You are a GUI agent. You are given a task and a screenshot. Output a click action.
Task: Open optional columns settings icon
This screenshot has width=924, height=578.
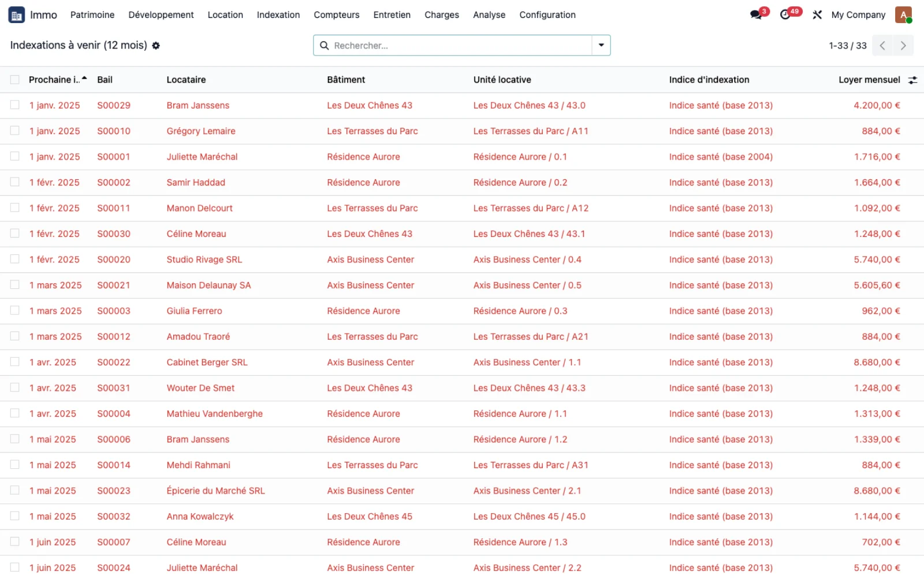tap(912, 80)
